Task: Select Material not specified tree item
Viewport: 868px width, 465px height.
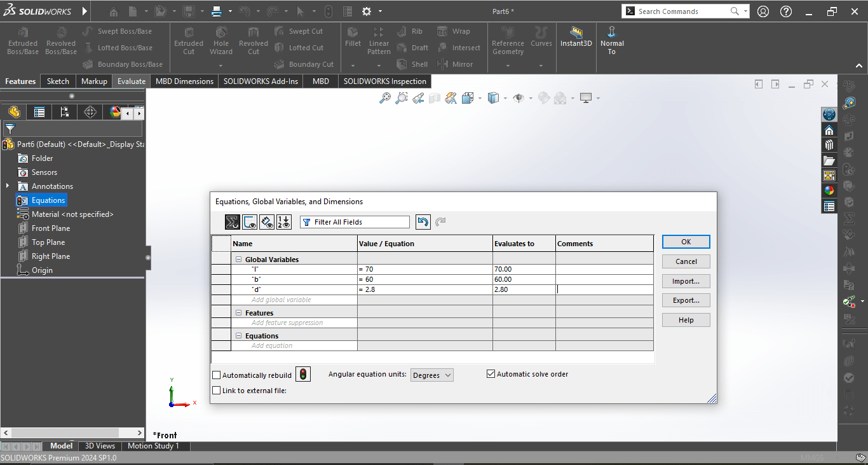Action: coord(72,214)
